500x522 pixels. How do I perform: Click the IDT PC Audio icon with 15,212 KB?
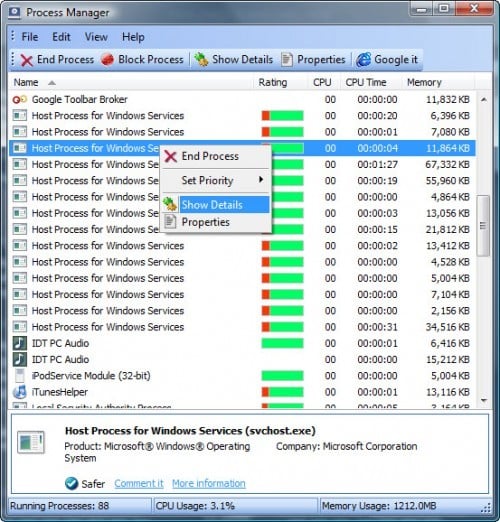pyautogui.click(x=20, y=359)
